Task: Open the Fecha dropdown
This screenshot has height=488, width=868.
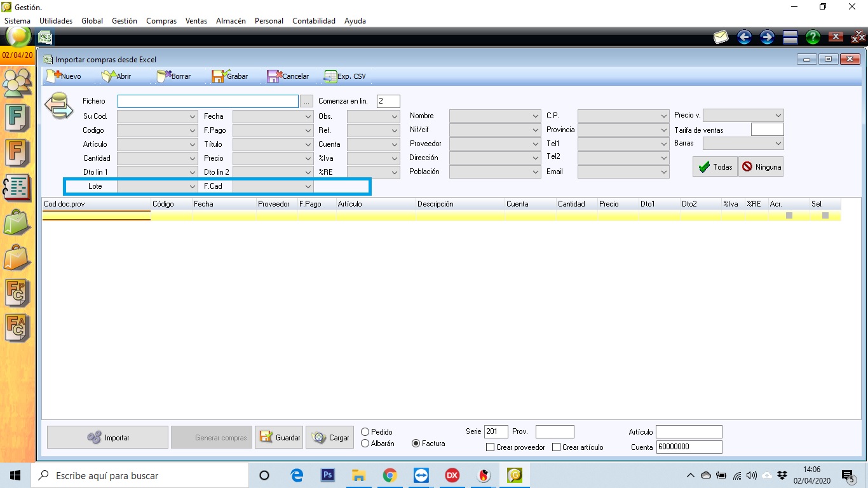Action: (x=273, y=116)
